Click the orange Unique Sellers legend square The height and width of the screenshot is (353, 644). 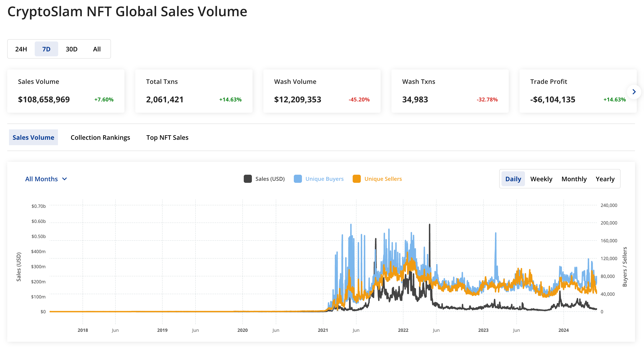click(356, 179)
